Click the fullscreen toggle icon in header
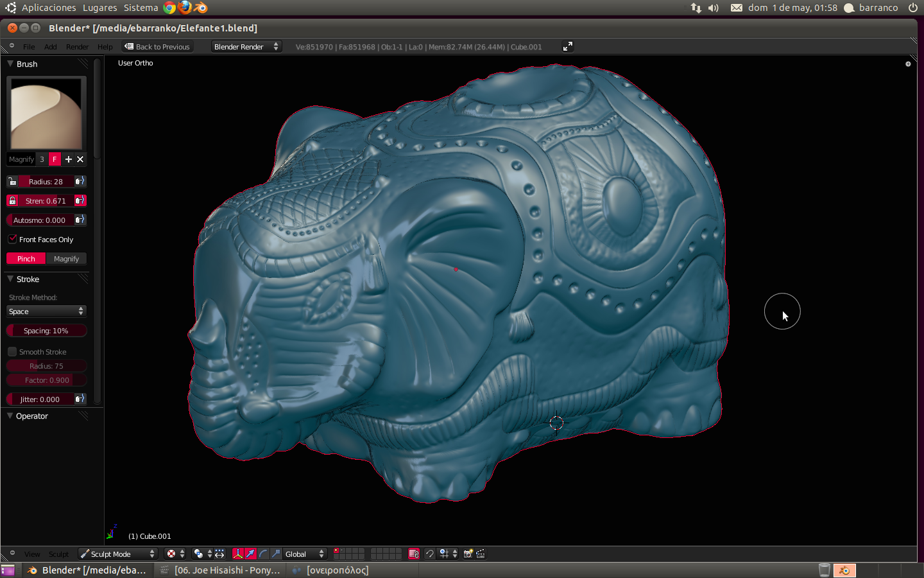The height and width of the screenshot is (578, 924). coord(567,47)
